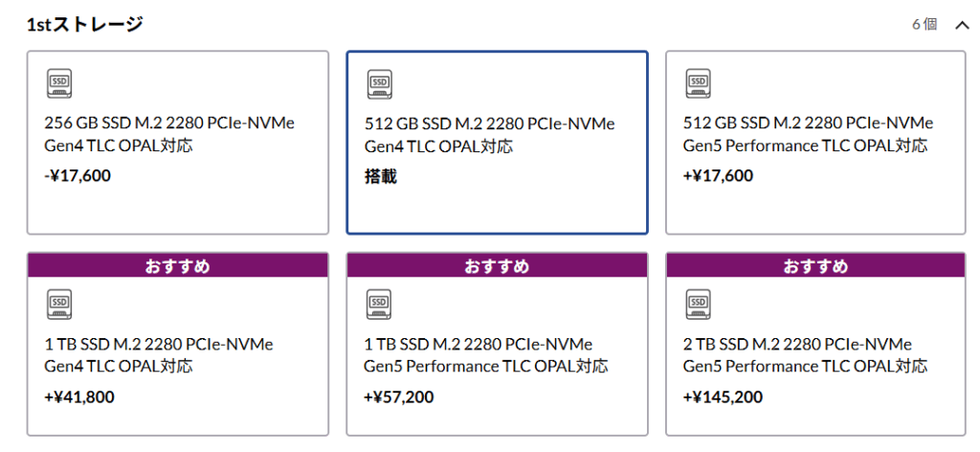Click the +¥145,200 price
Viewport: 980px width, 452px height.
724,396
